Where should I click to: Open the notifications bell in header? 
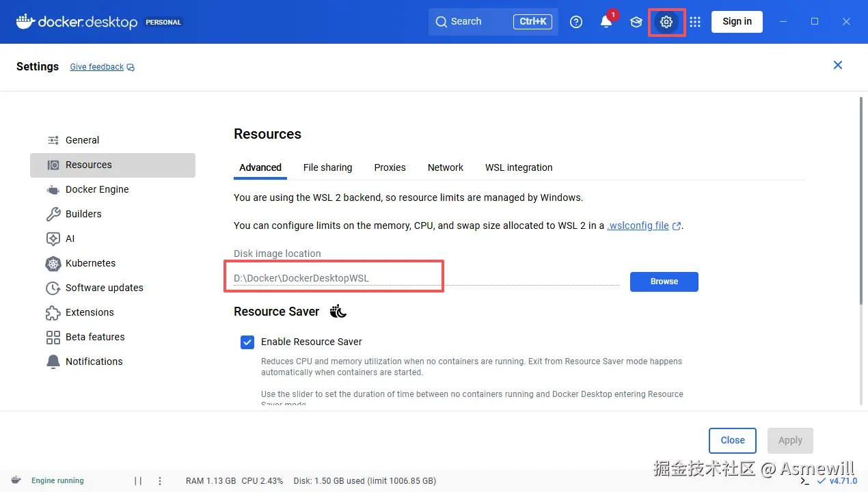pos(606,22)
